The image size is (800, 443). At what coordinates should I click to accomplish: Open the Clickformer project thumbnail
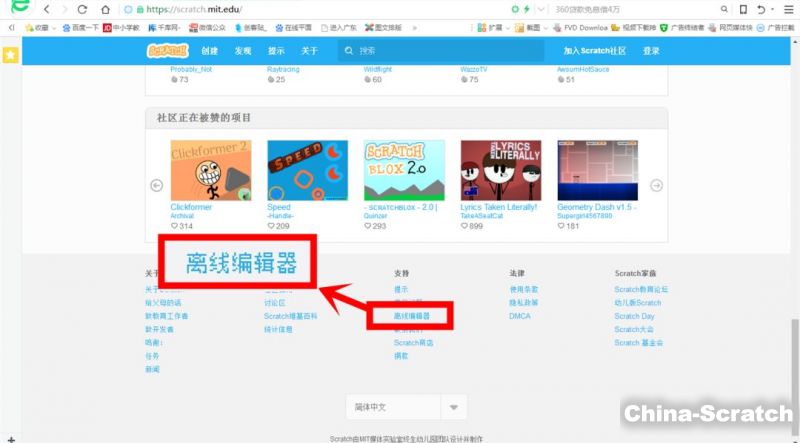[211, 171]
